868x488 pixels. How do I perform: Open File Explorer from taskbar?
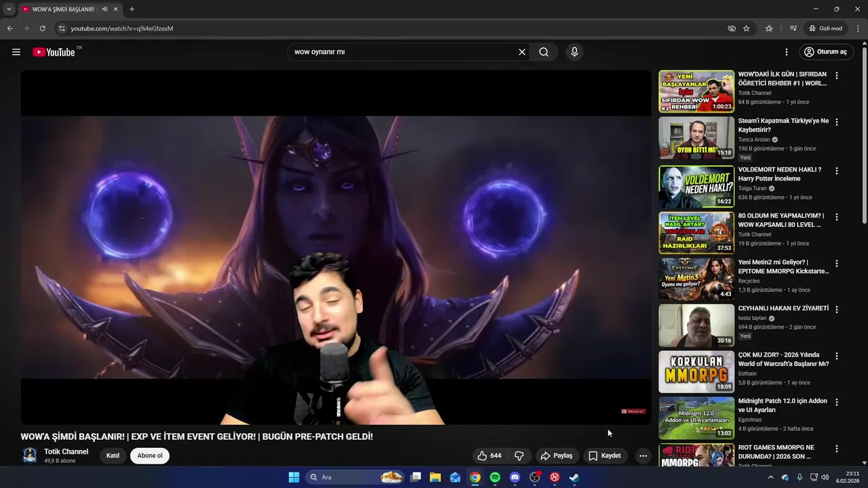(x=435, y=477)
